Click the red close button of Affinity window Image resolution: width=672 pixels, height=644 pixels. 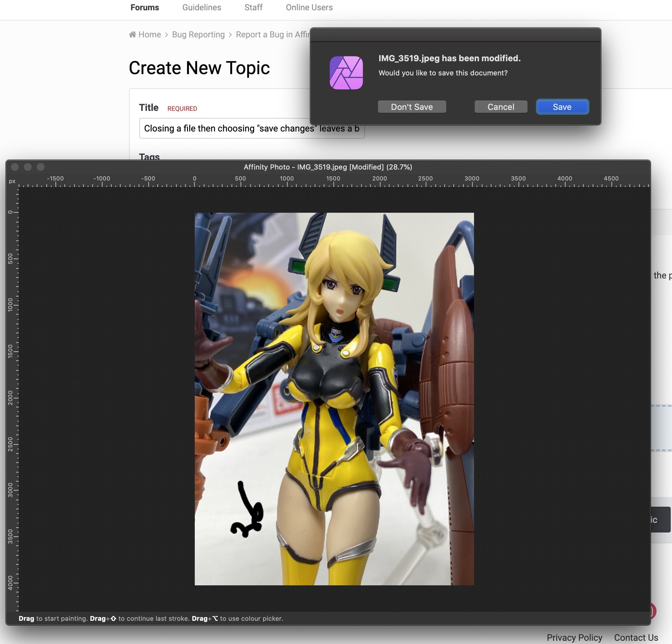point(15,167)
